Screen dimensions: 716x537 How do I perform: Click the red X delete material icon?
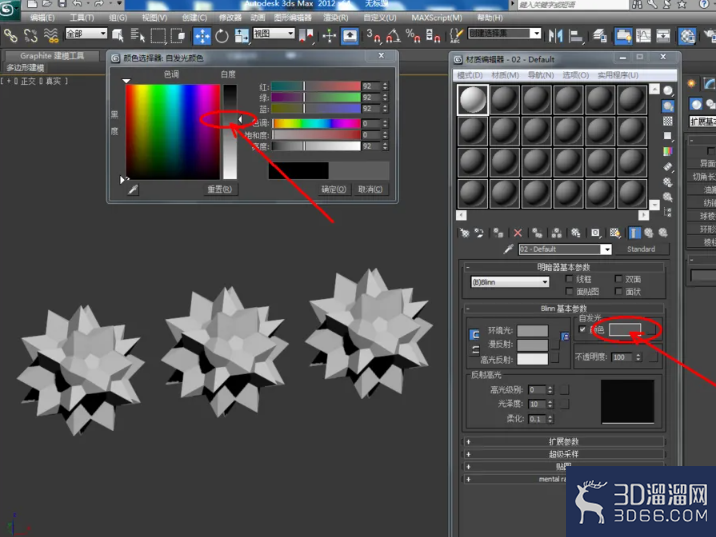pos(517,233)
